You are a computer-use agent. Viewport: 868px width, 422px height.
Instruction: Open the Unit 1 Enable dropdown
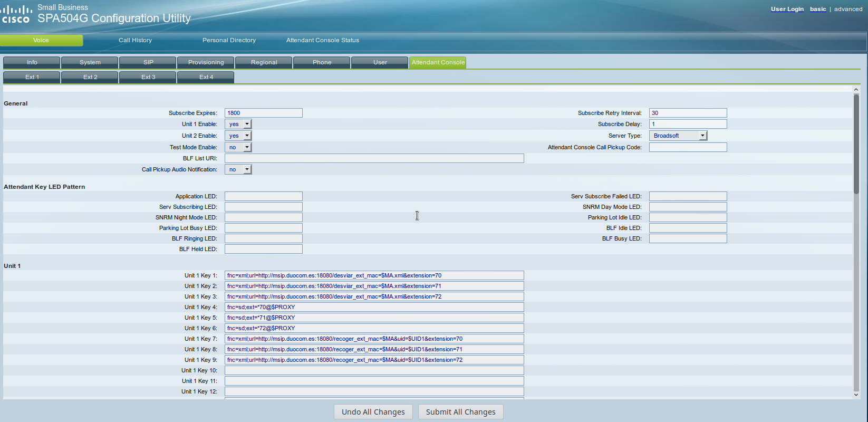click(x=238, y=124)
